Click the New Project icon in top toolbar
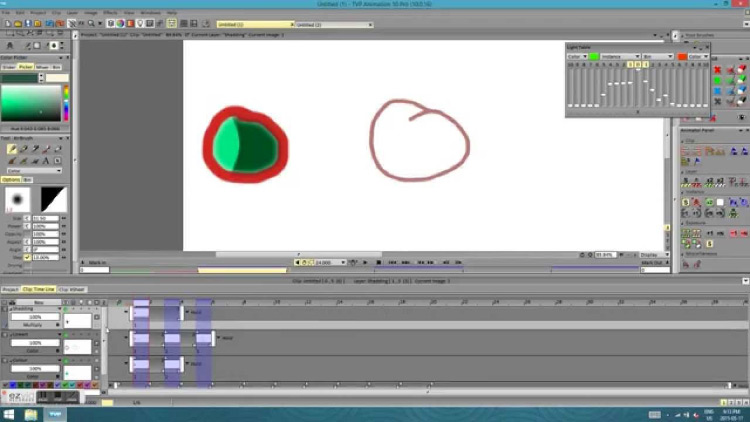The height and width of the screenshot is (422, 750). point(8,23)
